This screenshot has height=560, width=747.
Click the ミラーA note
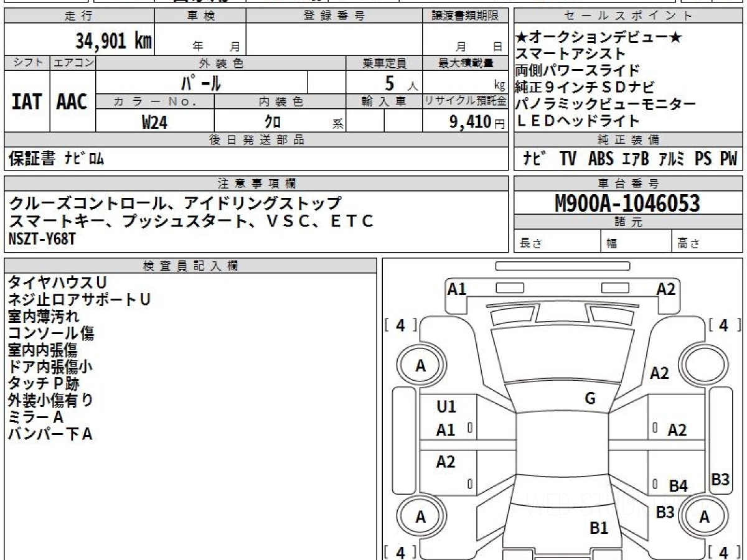36,417
